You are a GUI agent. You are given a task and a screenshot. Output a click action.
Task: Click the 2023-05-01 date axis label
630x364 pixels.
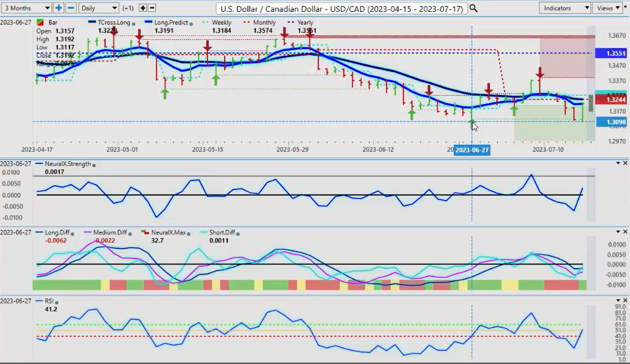[x=122, y=150]
